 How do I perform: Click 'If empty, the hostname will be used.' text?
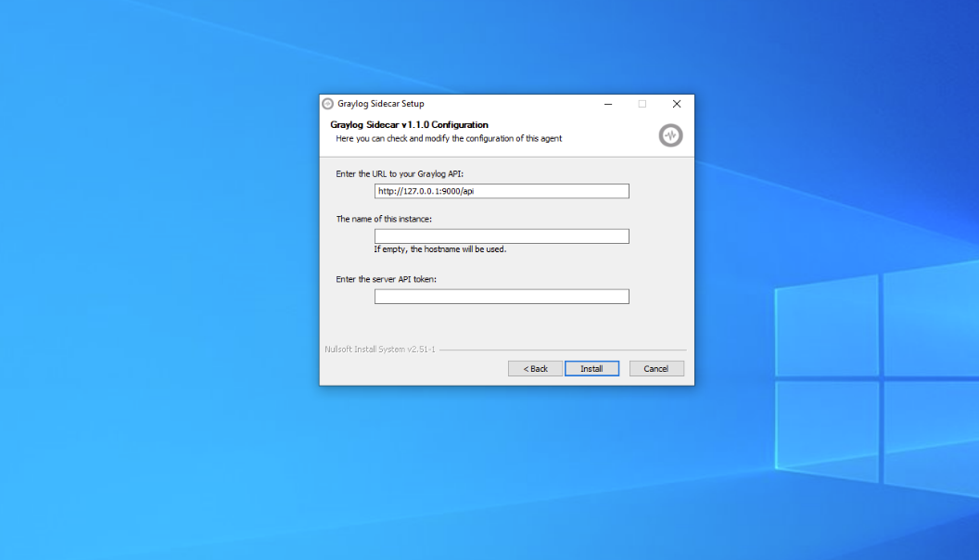[440, 249]
